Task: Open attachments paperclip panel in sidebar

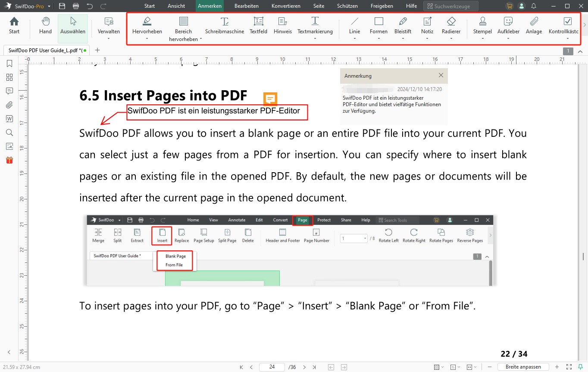Action: click(9, 105)
